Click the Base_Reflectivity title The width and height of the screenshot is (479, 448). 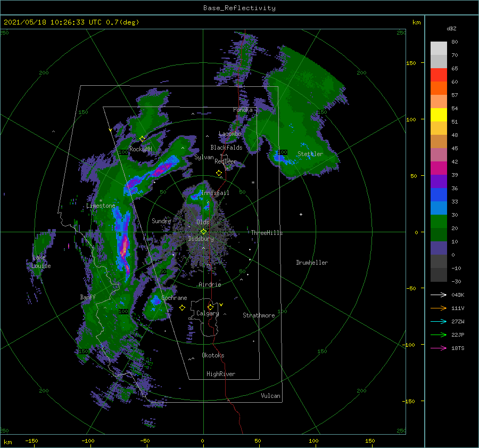(240, 8)
